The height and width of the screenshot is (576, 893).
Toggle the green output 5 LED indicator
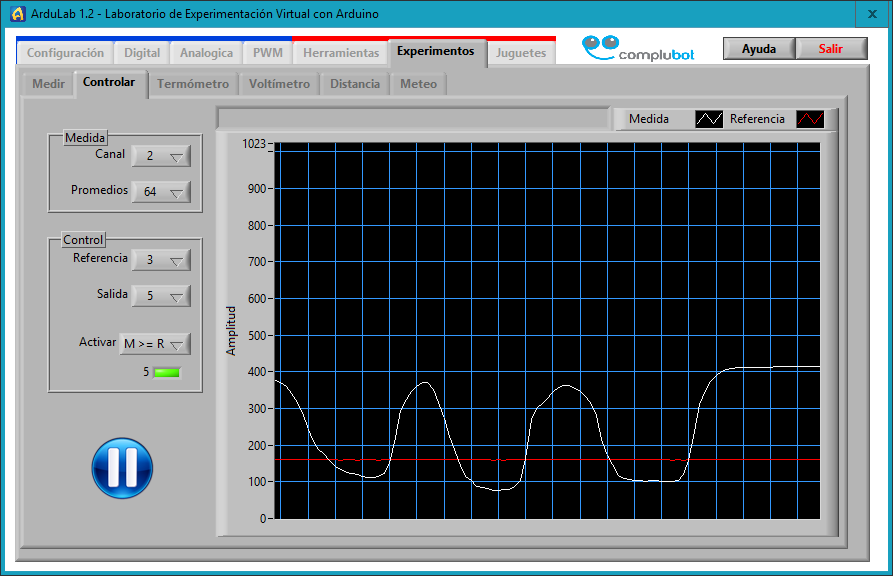[x=167, y=373]
